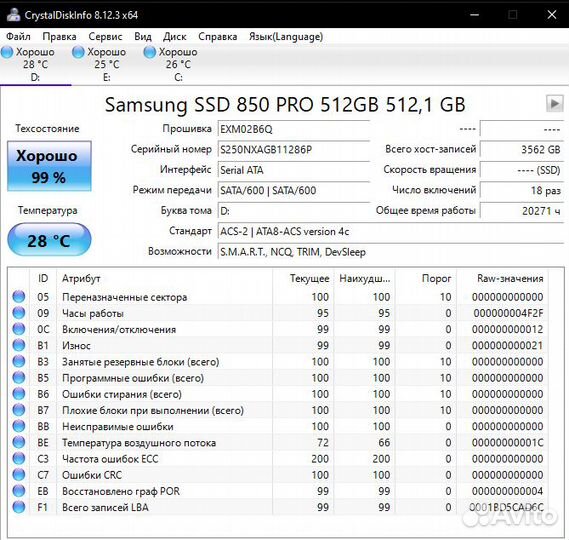Click the status orb for attribute EB

coord(19,491)
